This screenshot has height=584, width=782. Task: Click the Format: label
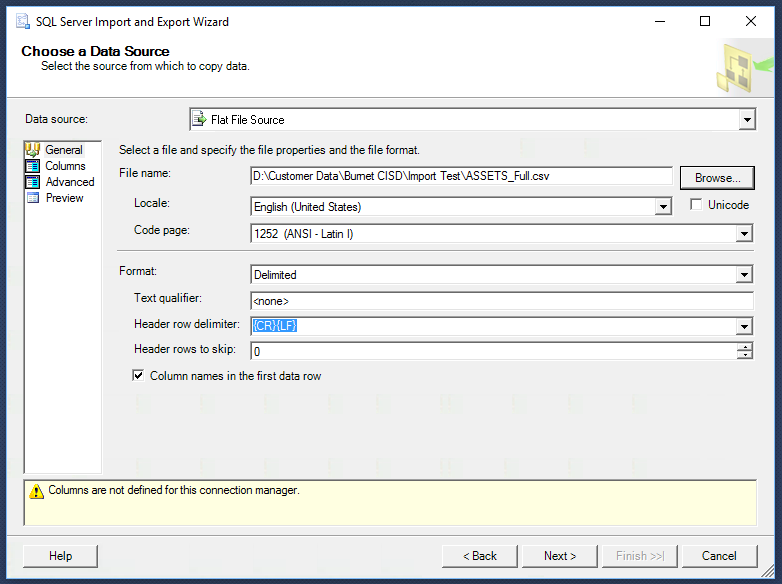coord(138,271)
